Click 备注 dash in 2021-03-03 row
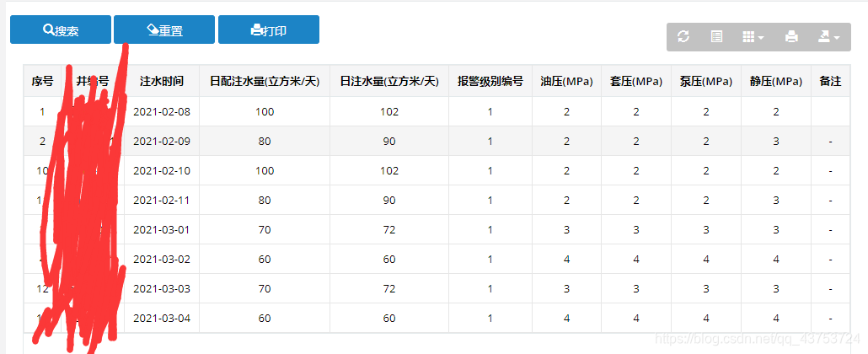This screenshot has height=354, width=868. pyautogui.click(x=830, y=288)
